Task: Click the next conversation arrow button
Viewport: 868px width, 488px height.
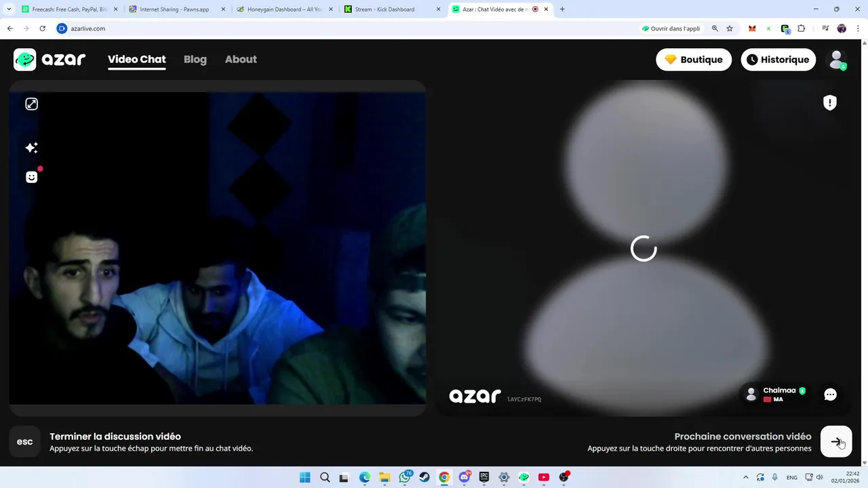Action: click(836, 442)
